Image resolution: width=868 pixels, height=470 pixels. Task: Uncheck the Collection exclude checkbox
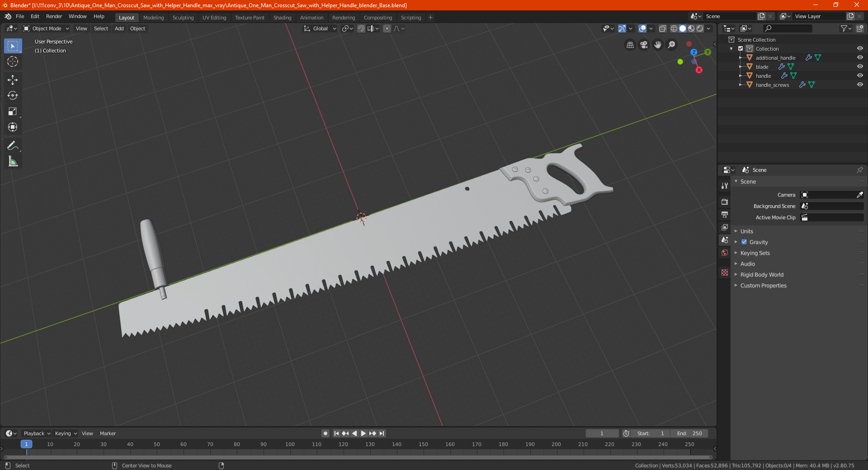[x=741, y=49]
